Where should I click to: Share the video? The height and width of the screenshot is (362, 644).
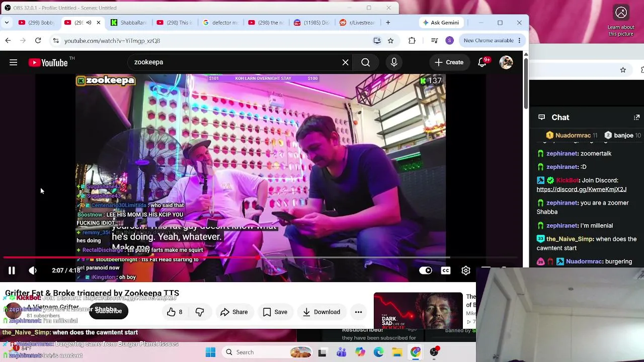coord(234,312)
